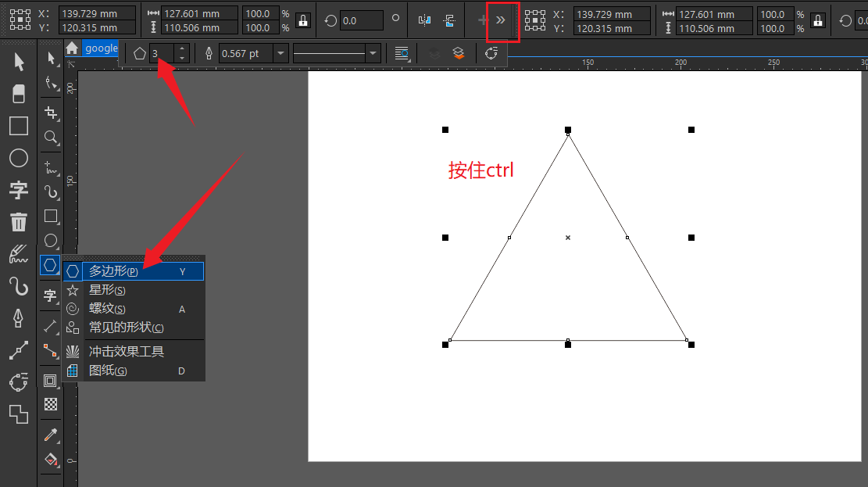Select the Eraser tool in the toolbox
This screenshot has height=487, width=868.
pos(19,94)
